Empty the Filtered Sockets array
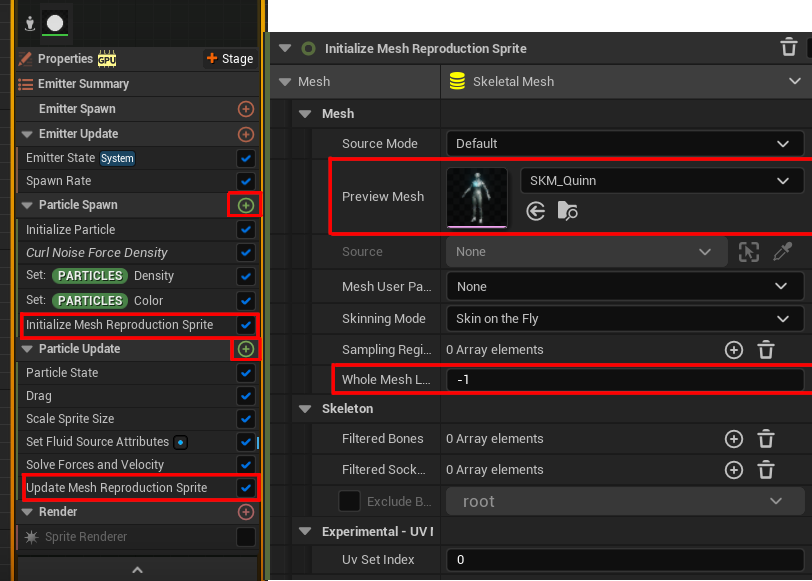Image resolution: width=812 pixels, height=581 pixels. pos(766,470)
